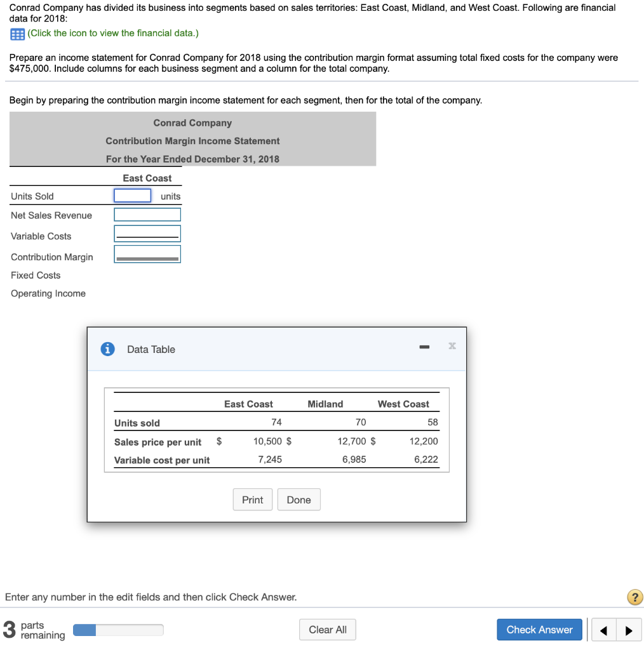Close the Data Table dialog
The height and width of the screenshot is (650, 644).
(452, 346)
